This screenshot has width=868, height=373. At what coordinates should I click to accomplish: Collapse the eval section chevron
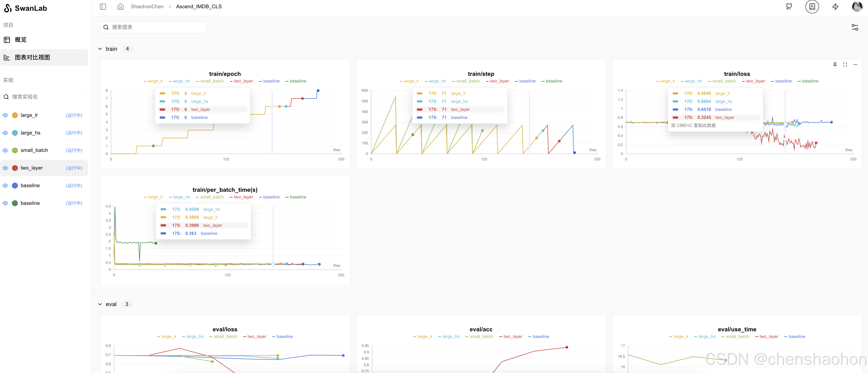click(100, 304)
